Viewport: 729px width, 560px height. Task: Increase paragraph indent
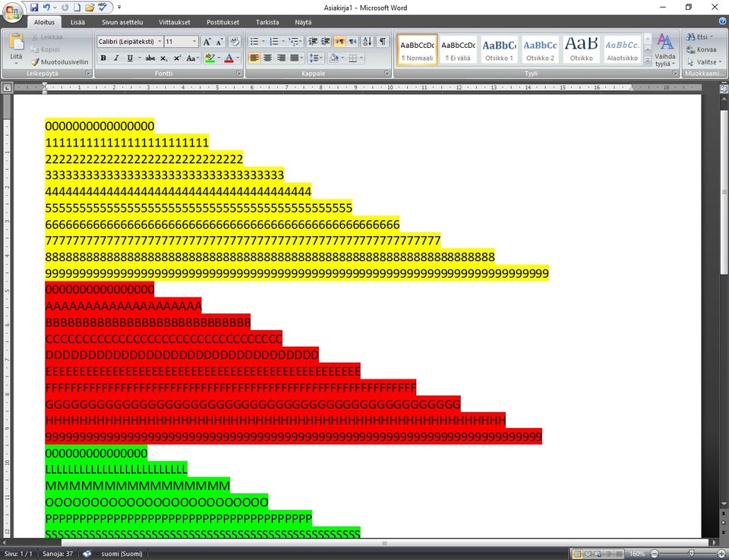pos(326,42)
